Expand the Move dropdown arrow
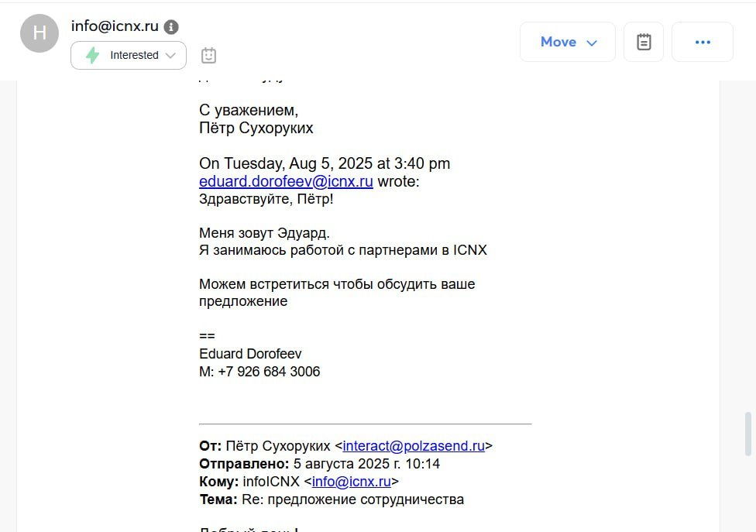This screenshot has width=756, height=532. pos(592,43)
